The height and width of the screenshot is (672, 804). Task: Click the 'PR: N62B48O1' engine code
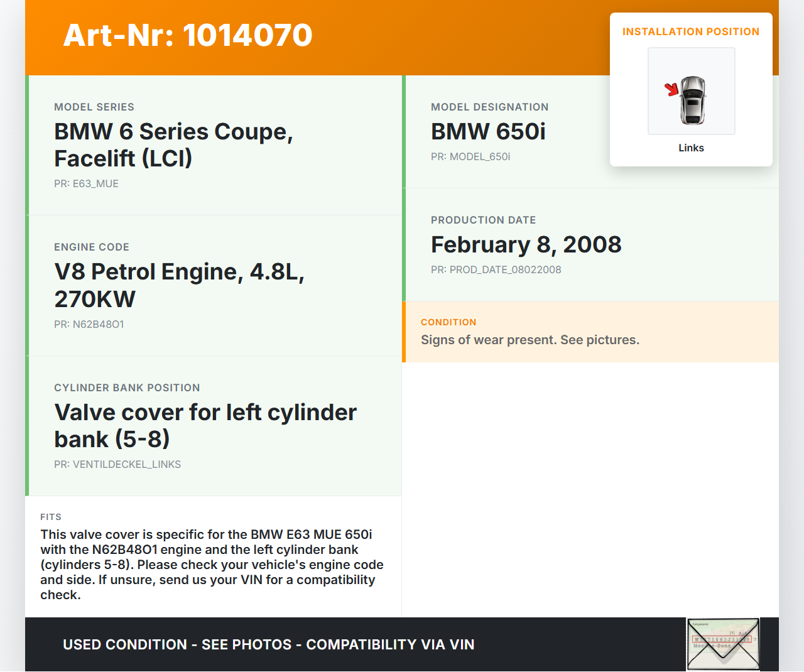(89, 324)
